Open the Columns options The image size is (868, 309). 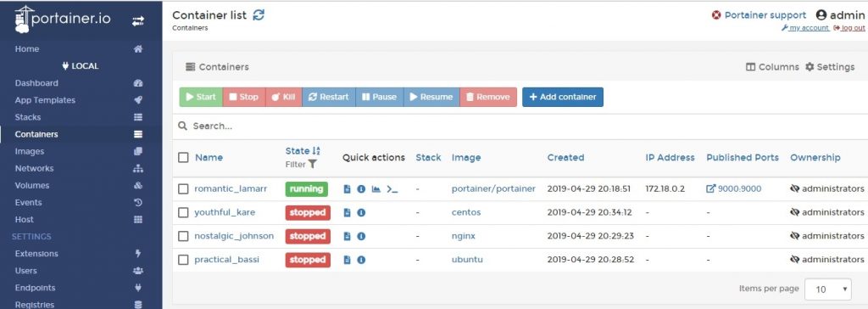point(772,67)
